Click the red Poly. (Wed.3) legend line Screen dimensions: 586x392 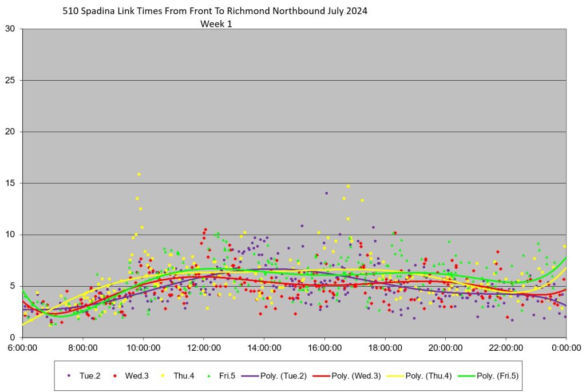tap(322, 375)
